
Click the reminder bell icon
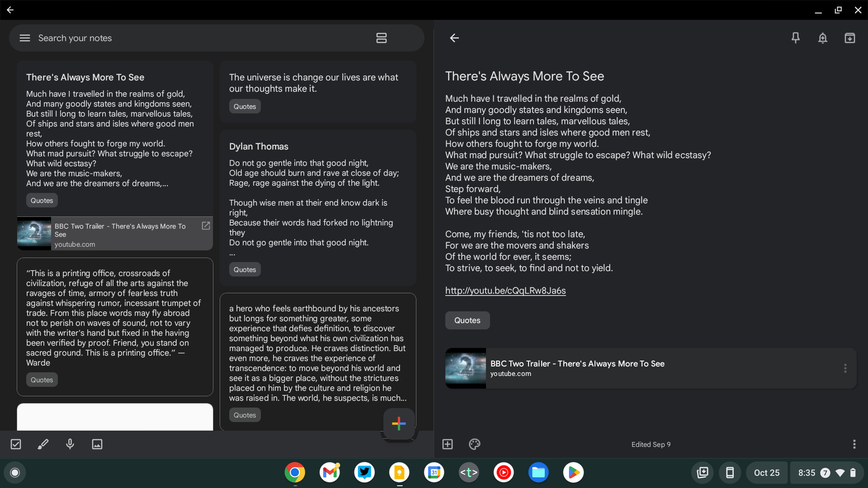(x=823, y=38)
